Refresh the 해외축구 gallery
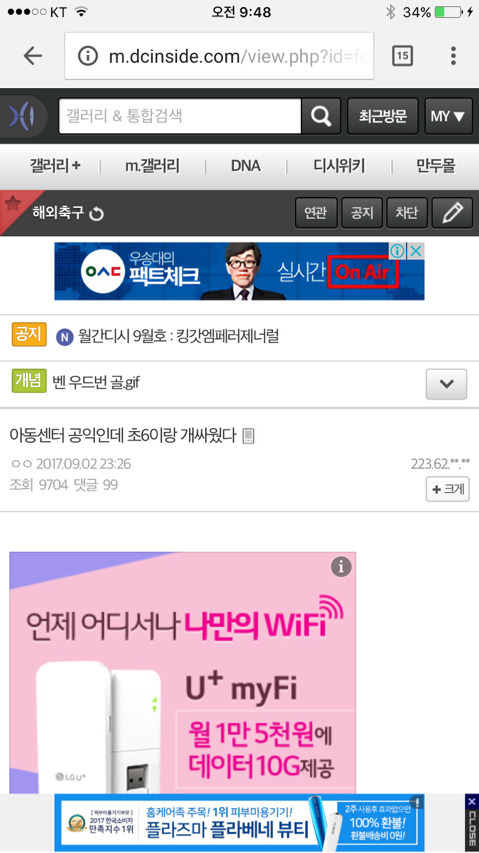This screenshot has height=853, width=479. (96, 214)
